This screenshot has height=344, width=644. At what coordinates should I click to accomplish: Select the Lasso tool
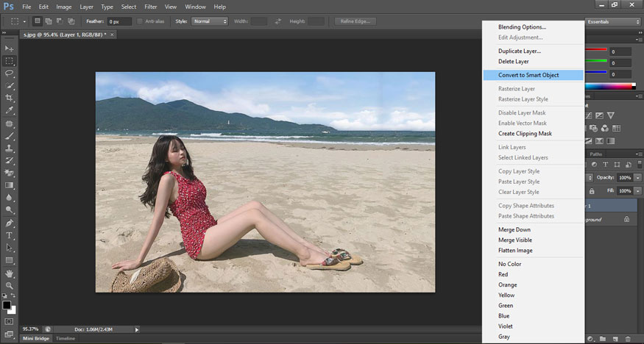click(x=10, y=74)
